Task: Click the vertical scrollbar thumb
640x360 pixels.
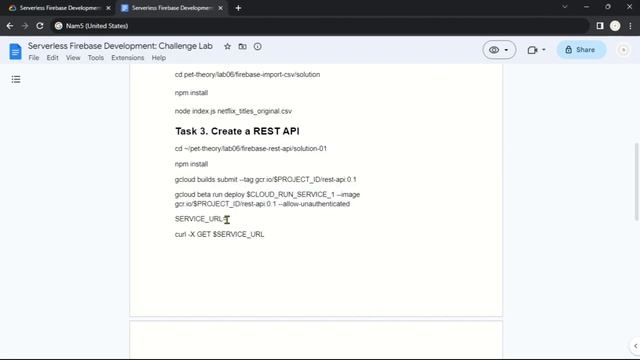Action: [636, 182]
